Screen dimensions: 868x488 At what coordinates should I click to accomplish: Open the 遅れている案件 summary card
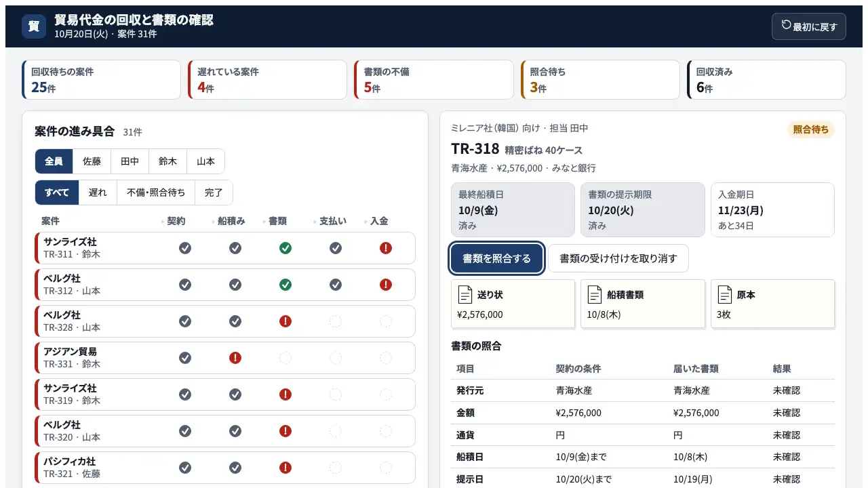(x=269, y=79)
